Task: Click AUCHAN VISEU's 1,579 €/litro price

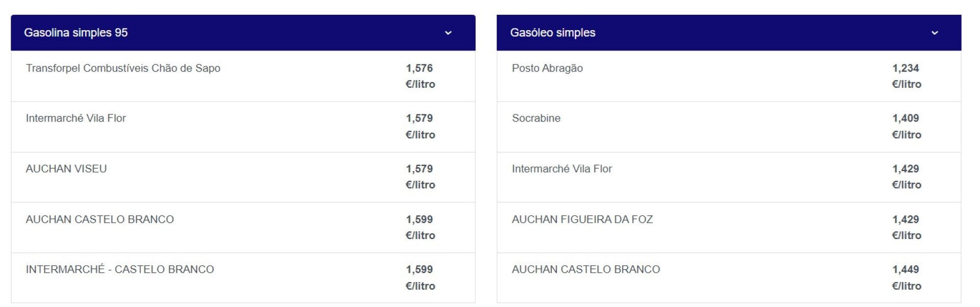Action: [420, 177]
